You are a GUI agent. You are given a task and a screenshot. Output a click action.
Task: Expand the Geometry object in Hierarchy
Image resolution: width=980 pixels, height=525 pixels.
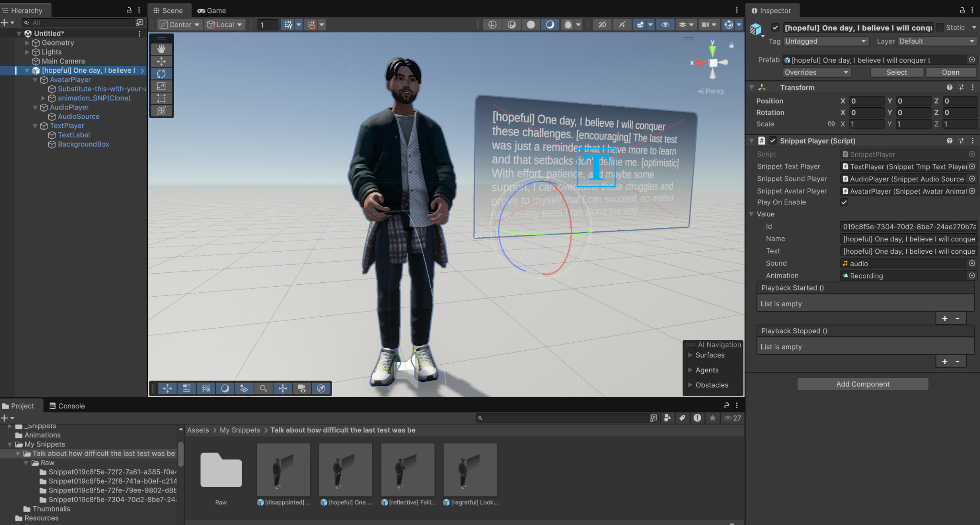[x=27, y=43]
